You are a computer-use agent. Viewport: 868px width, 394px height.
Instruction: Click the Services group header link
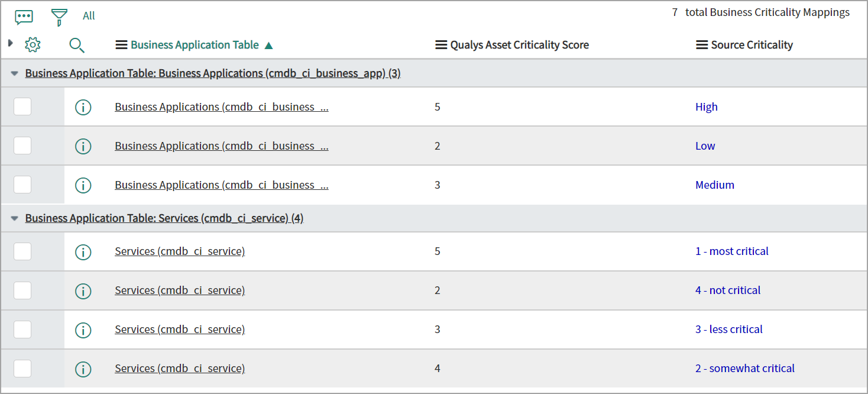point(164,218)
